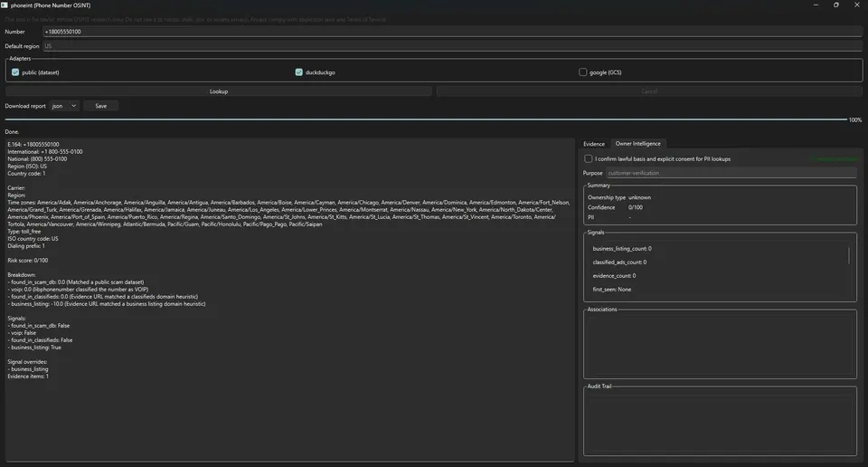Image resolution: width=868 pixels, height=467 pixels.
Task: Open the json report format dropdown
Action: 64,106
